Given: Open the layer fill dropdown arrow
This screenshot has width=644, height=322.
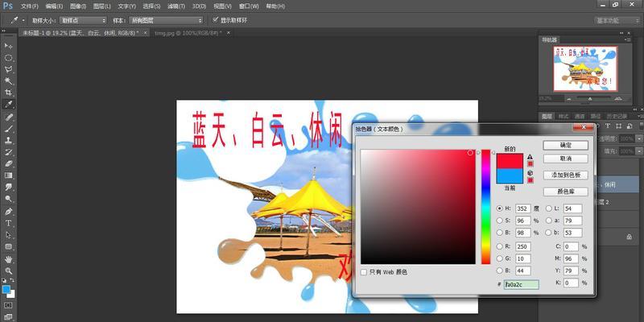Looking at the screenshot, I should click(x=639, y=151).
